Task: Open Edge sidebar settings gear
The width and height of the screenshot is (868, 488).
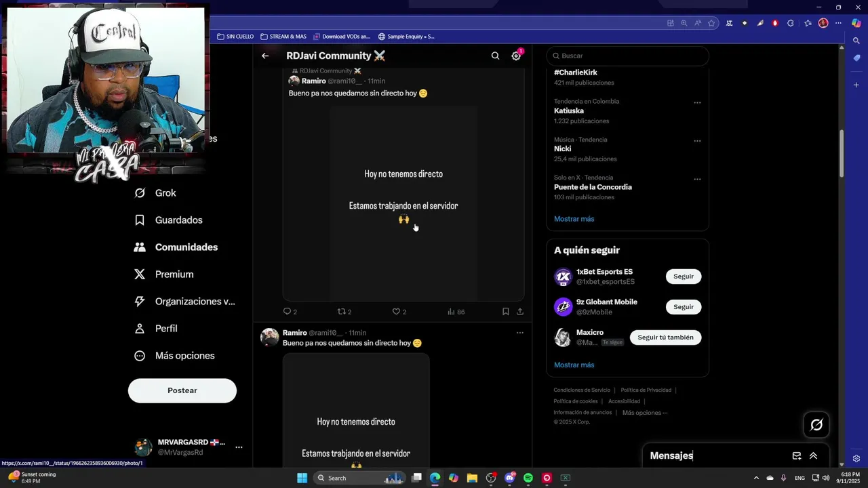Action: (x=856, y=459)
